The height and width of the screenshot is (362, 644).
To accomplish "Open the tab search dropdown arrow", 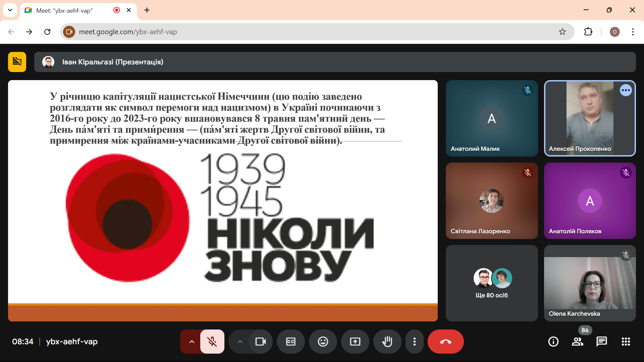I will (10, 10).
